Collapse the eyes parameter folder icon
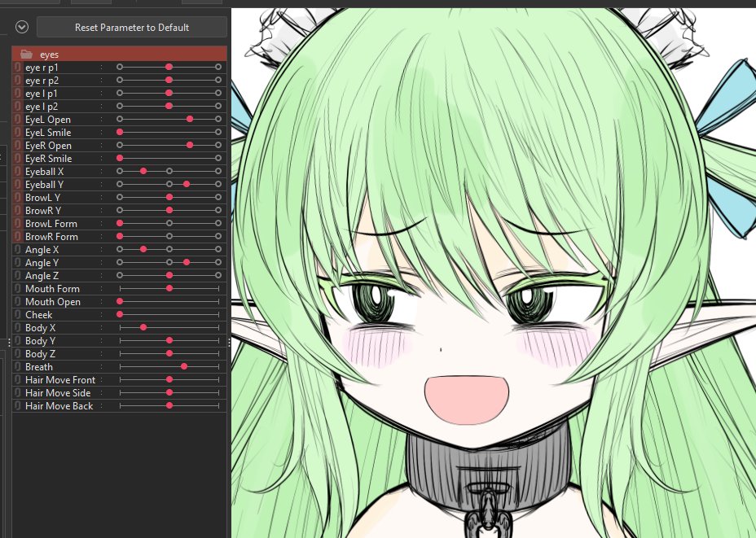The height and width of the screenshot is (538, 756). click(x=27, y=55)
